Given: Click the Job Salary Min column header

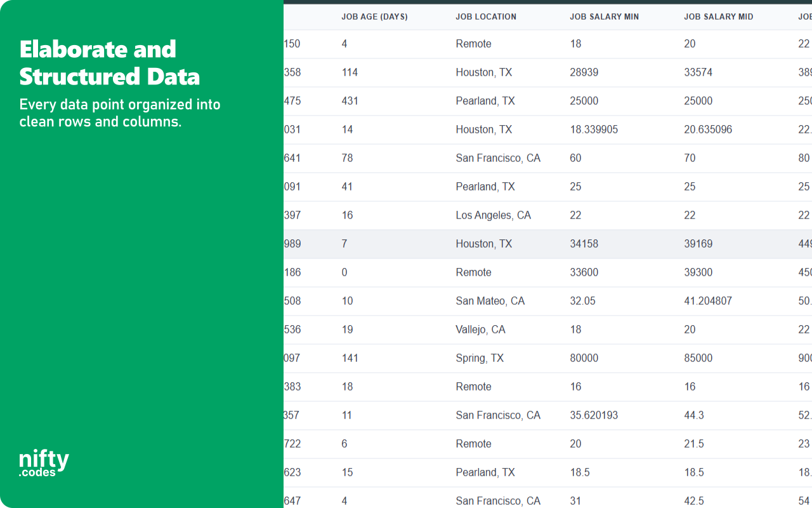Looking at the screenshot, I should coord(604,17).
